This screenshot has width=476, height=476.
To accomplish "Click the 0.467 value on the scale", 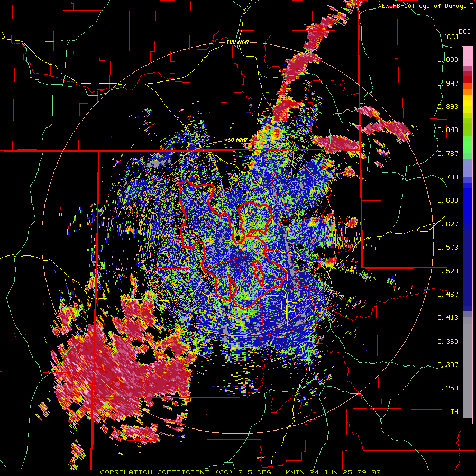I will coord(448,294).
